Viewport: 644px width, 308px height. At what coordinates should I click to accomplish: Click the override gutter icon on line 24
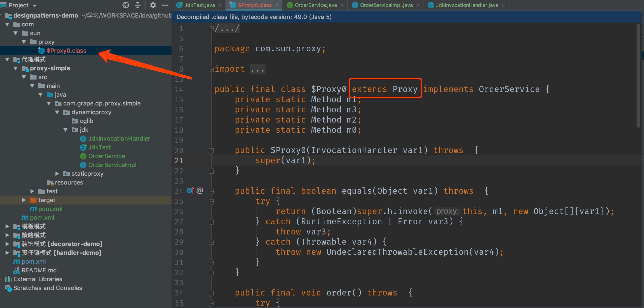[x=190, y=191]
